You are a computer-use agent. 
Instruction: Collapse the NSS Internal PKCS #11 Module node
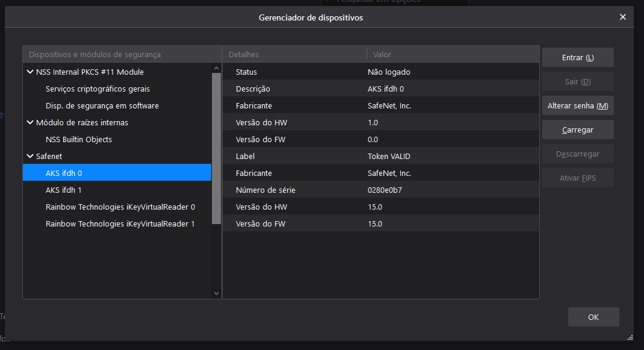(30, 72)
